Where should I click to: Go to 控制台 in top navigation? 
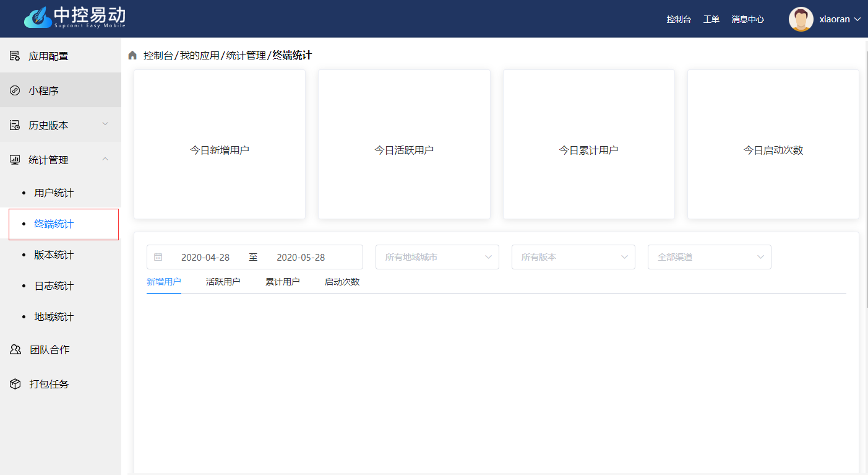[679, 19]
